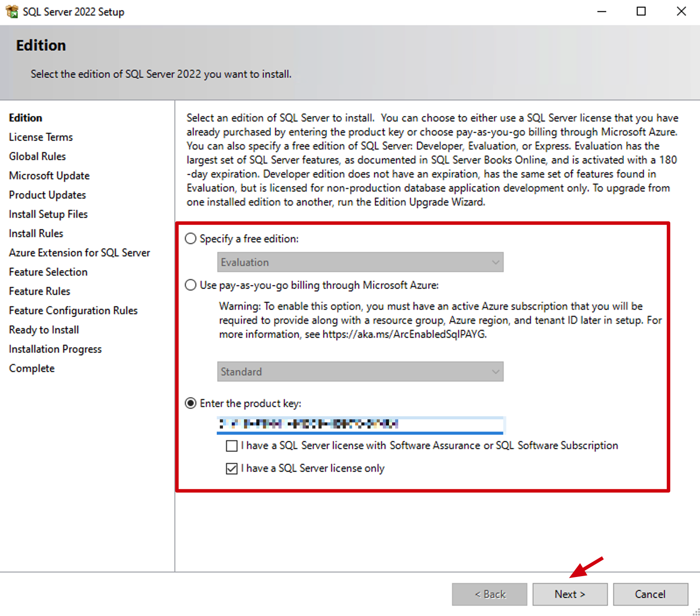
Task: Select Install Setup Files in the step list
Action: click(x=48, y=214)
